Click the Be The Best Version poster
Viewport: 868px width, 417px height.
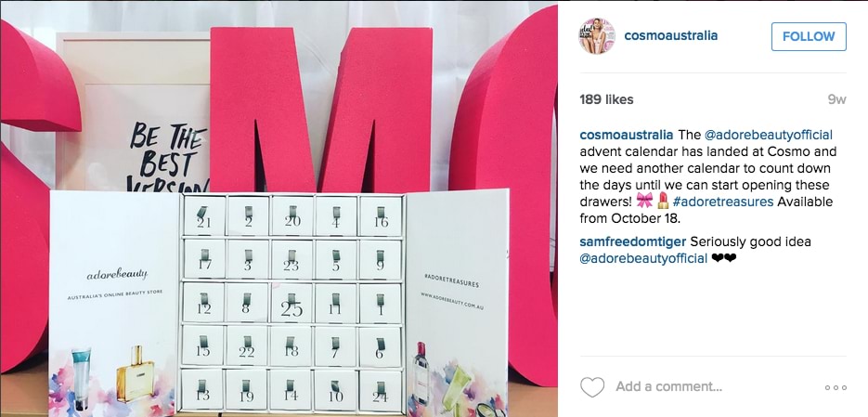coord(134,111)
